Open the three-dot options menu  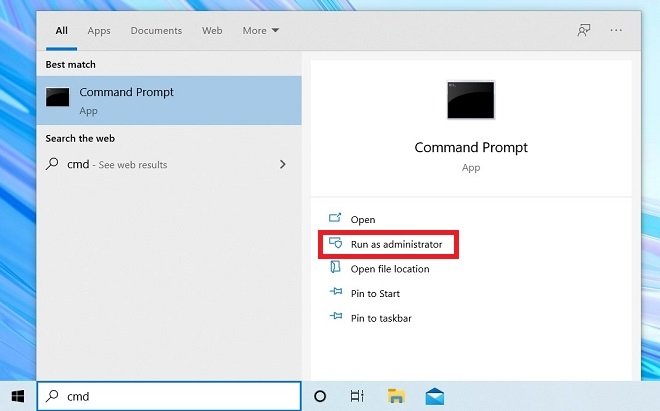tap(616, 30)
